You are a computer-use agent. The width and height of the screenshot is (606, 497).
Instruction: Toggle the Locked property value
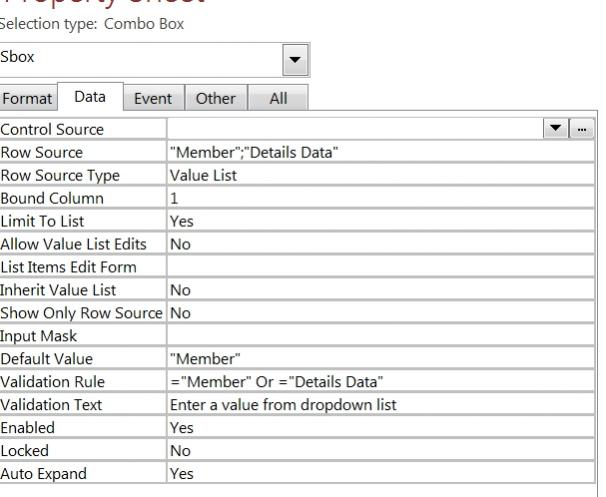380,450
